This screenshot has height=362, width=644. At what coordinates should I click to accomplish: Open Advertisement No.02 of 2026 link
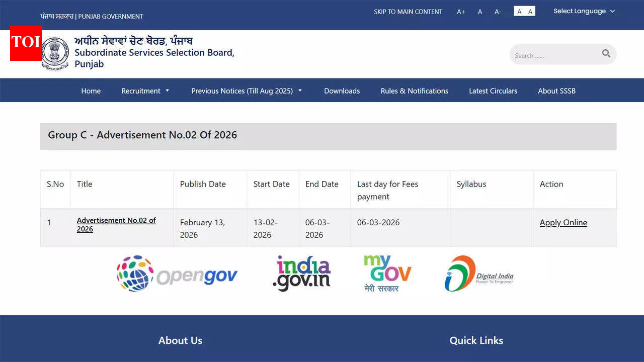tap(116, 224)
